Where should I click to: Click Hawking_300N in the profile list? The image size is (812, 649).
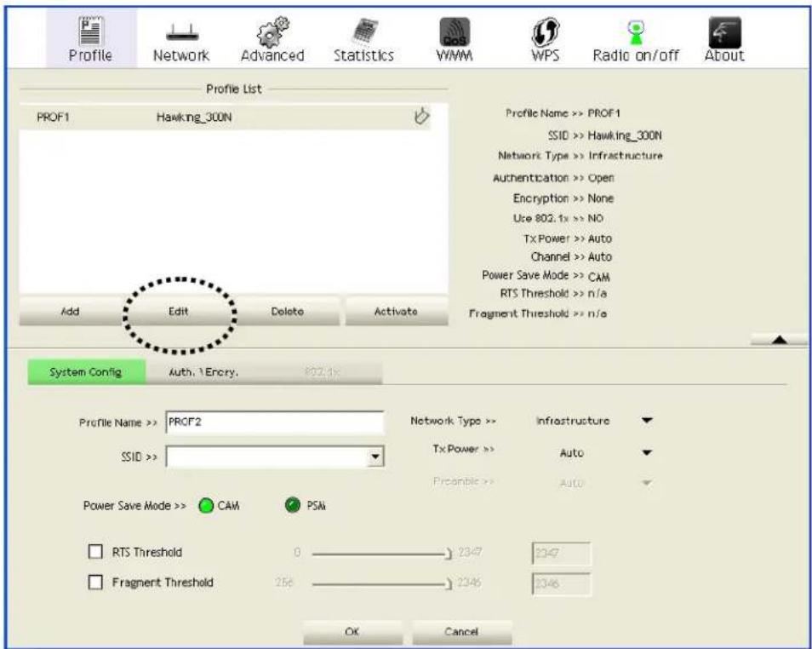(194, 118)
